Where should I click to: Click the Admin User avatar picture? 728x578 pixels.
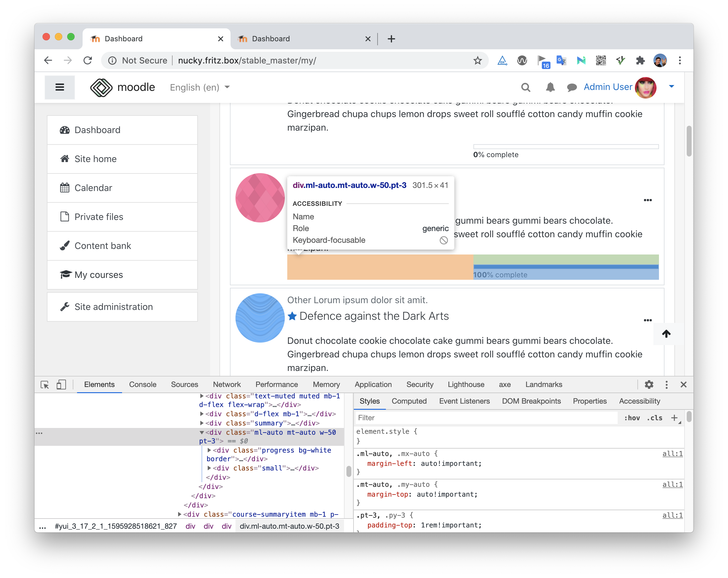pyautogui.click(x=645, y=87)
